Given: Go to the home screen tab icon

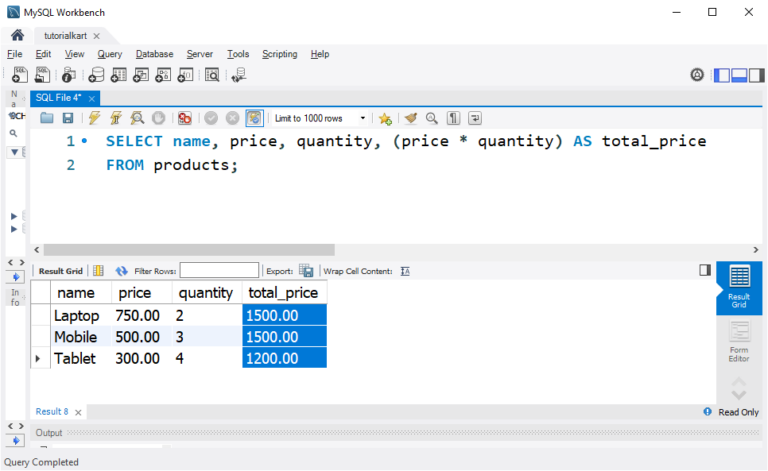Looking at the screenshot, I should tap(17, 35).
